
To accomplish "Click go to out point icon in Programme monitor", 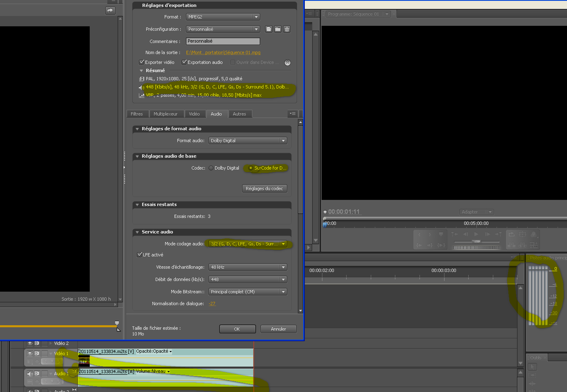I will (430, 245).
